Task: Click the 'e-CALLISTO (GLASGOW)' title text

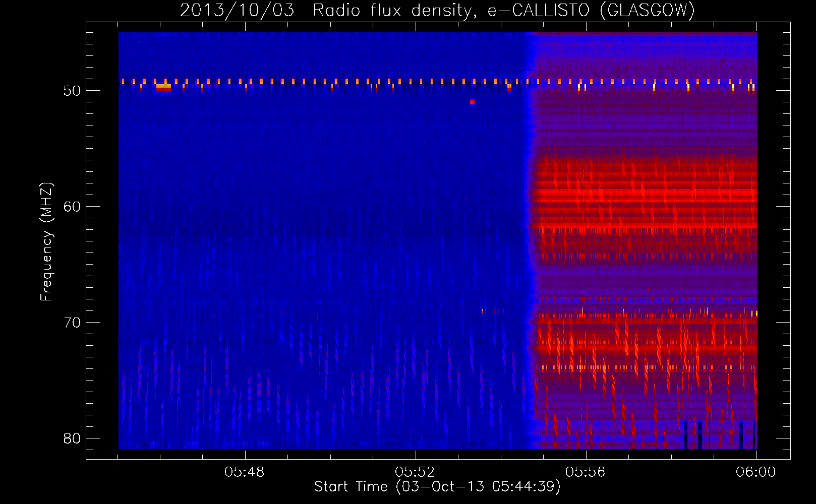Action: (592, 11)
